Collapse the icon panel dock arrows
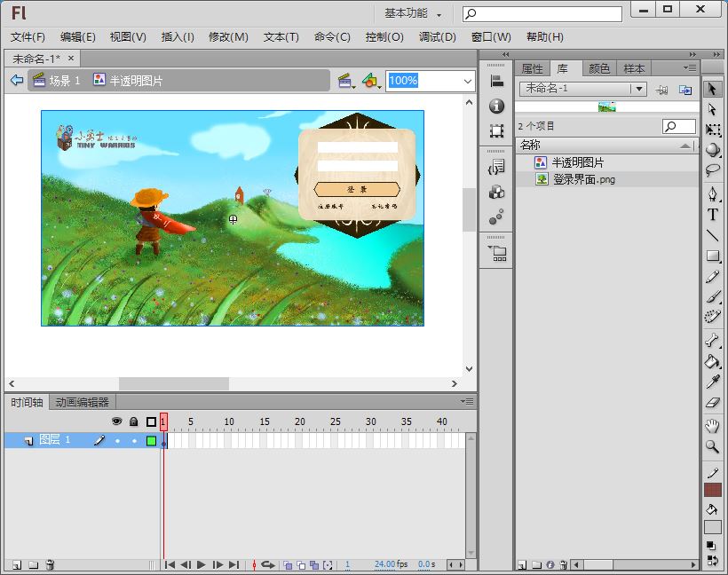The width and height of the screenshot is (728, 575). point(506,54)
